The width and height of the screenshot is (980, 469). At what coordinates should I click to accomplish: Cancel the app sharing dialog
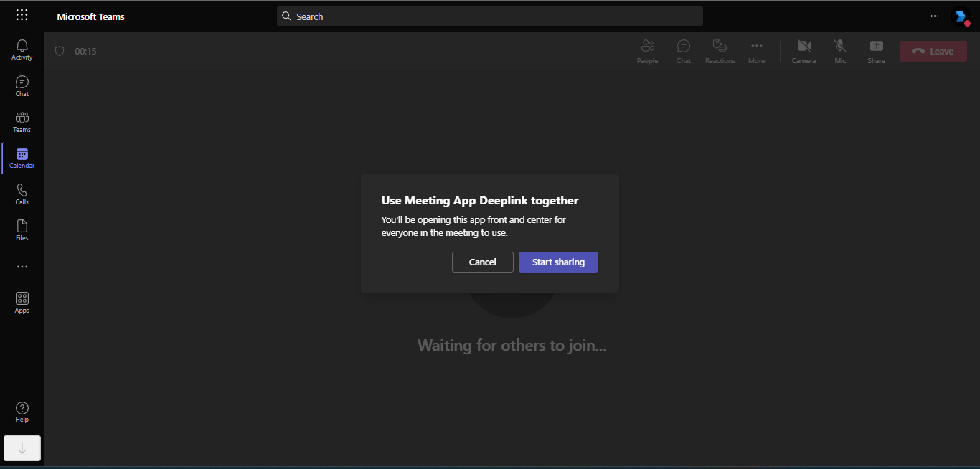(482, 262)
